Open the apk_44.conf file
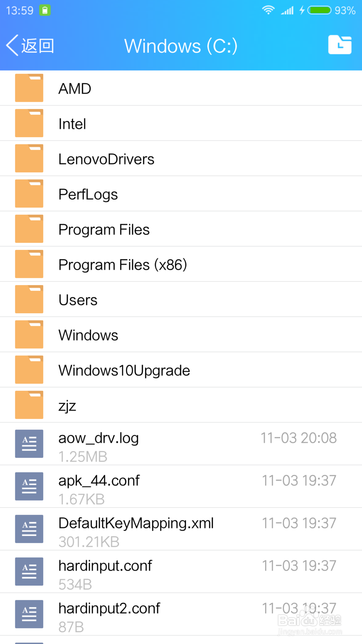The image size is (362, 644). 99,481
